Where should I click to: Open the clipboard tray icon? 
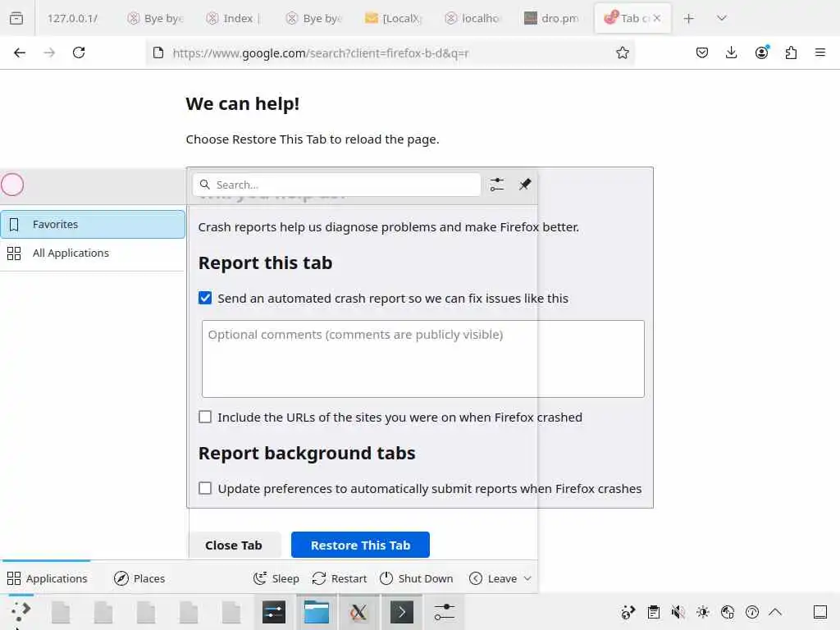click(x=654, y=612)
